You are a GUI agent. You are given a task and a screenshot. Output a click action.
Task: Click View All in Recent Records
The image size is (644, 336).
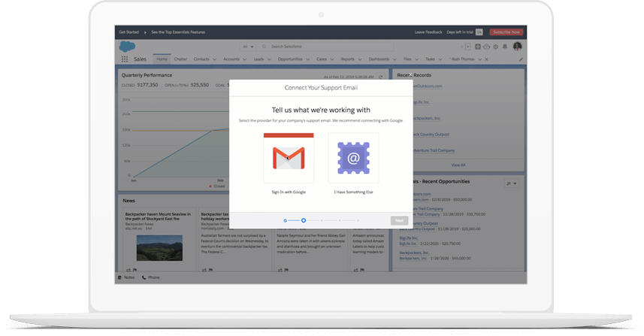(458, 165)
